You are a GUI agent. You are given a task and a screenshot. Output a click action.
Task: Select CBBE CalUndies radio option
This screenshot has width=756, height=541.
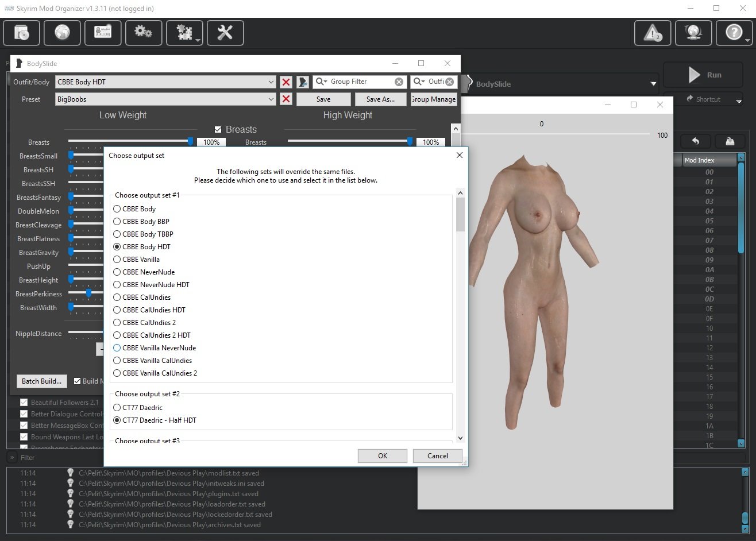pos(117,297)
